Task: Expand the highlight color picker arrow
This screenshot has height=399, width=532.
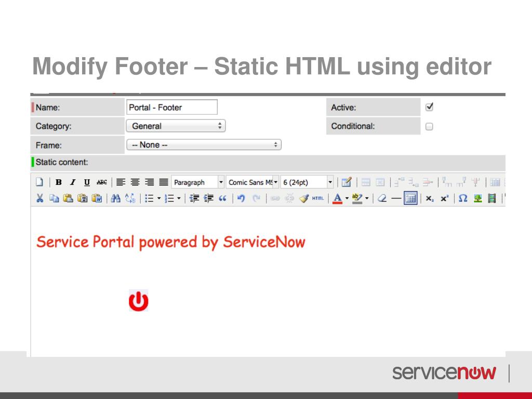Action: (367, 198)
